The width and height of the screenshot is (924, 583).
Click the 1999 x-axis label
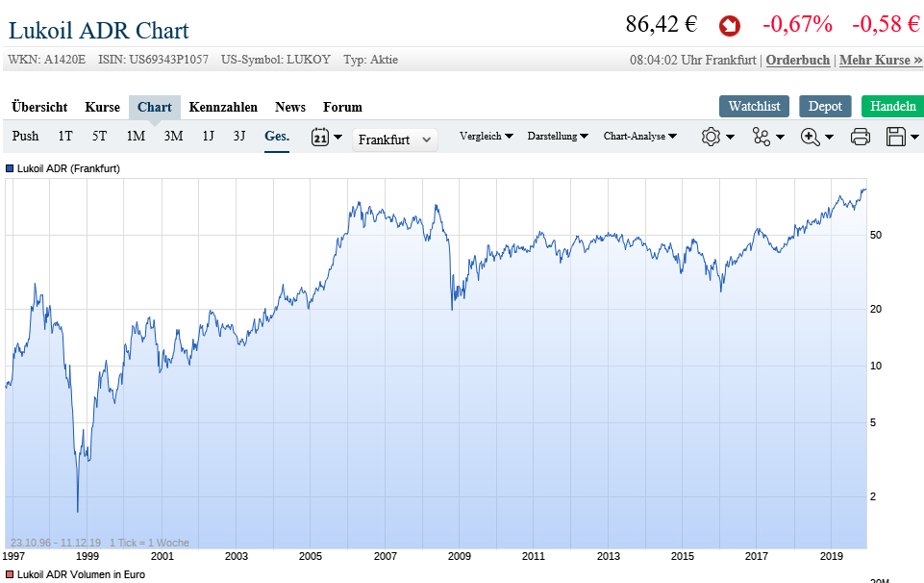click(x=87, y=556)
